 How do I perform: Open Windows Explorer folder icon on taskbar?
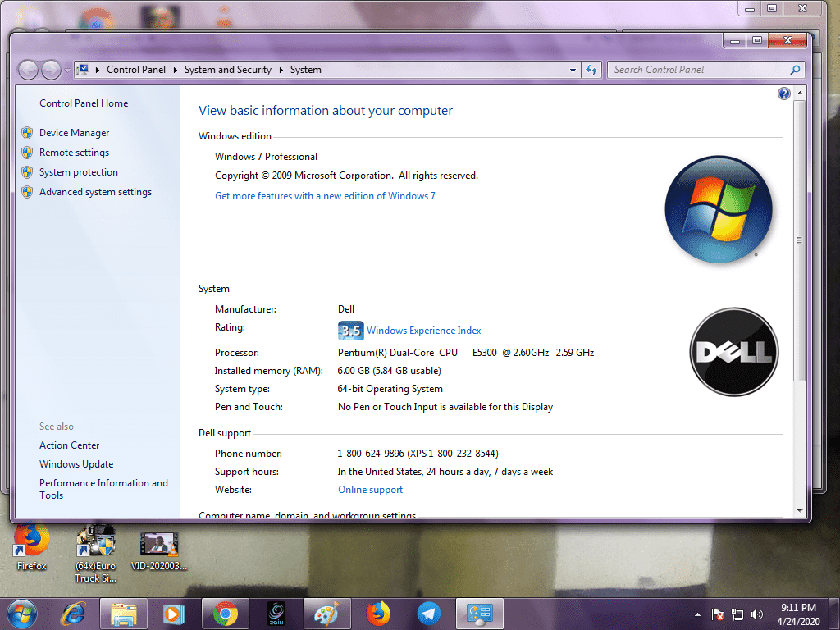coord(124,614)
